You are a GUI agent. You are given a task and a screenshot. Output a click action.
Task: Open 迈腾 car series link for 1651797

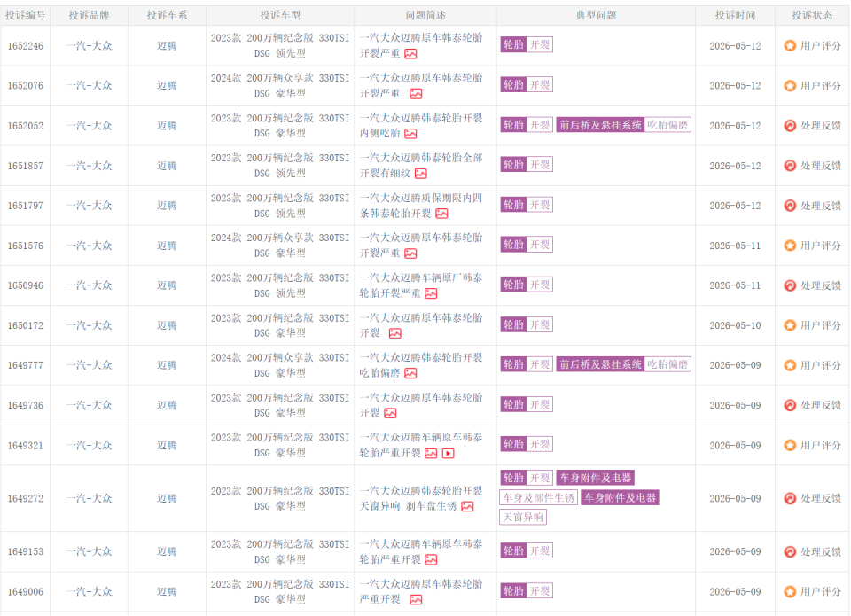(168, 206)
